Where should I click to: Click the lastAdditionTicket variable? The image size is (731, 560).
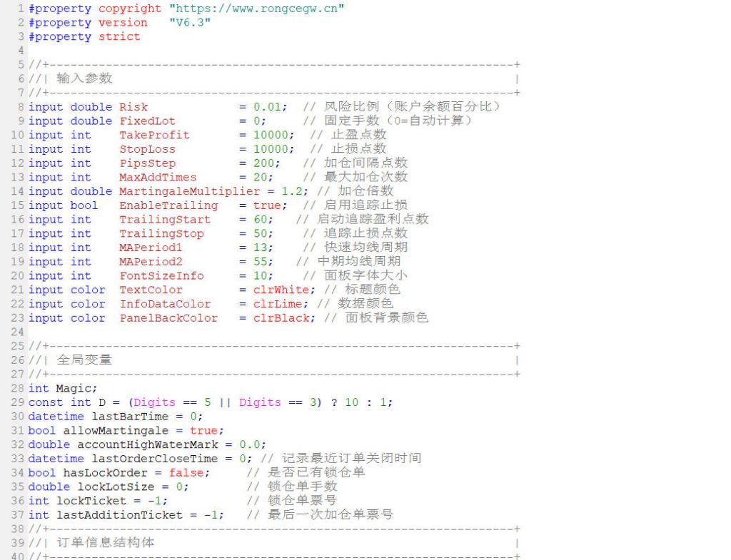119,515
